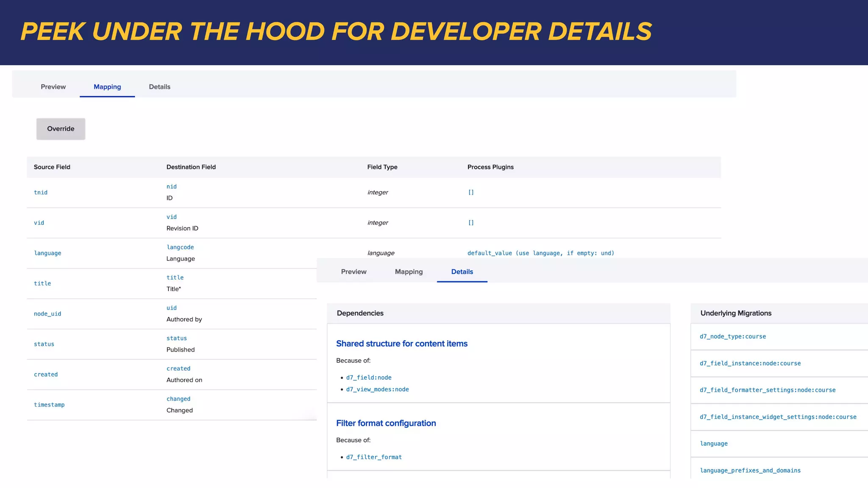
Task: Open language_prefixes_and_domains migration
Action: 750,471
